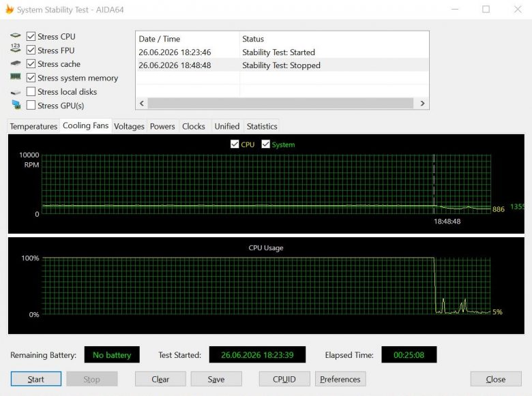Switch to the Temperatures tab
This screenshot has height=396, width=532.
[x=33, y=126]
